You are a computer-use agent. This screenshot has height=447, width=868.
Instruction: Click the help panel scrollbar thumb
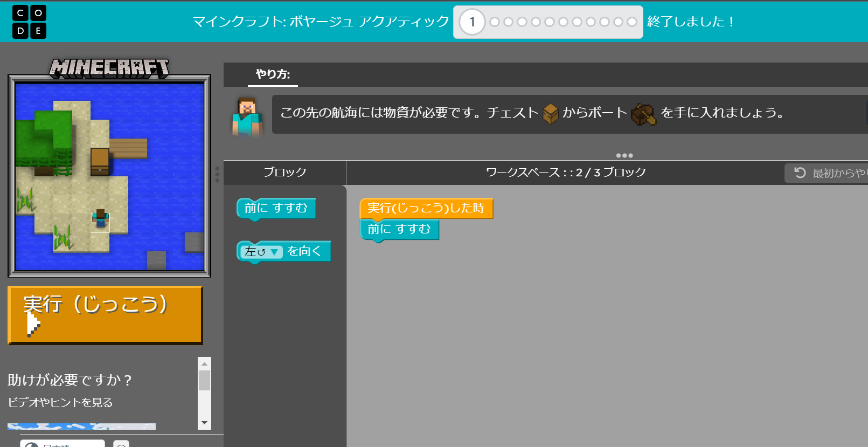tap(204, 380)
